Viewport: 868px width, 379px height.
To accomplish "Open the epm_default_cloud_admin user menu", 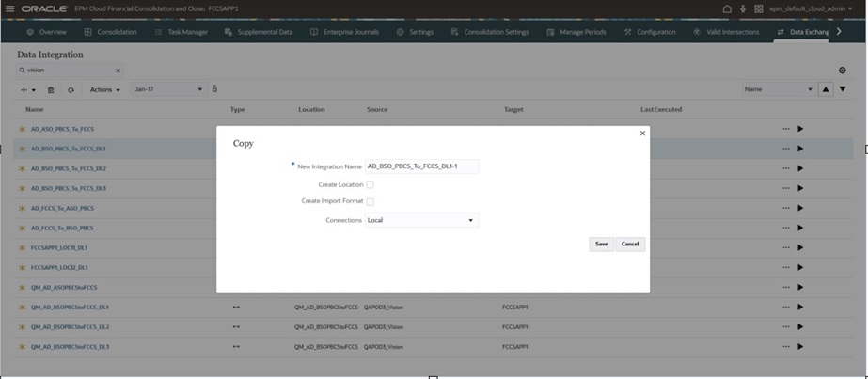I will point(811,8).
